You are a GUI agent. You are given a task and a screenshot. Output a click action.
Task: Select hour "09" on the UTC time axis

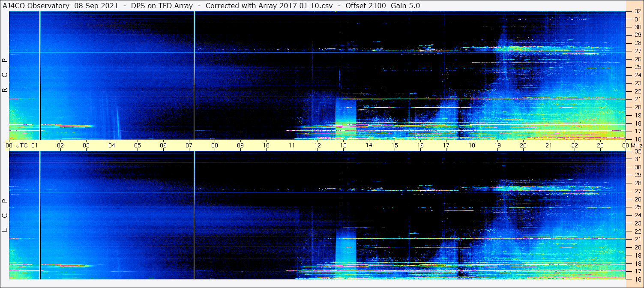point(240,145)
